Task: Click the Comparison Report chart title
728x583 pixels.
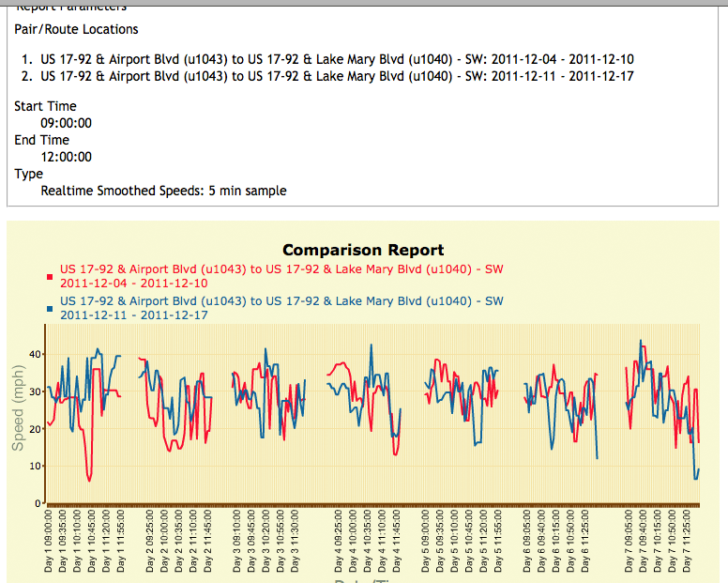Action: (363, 250)
